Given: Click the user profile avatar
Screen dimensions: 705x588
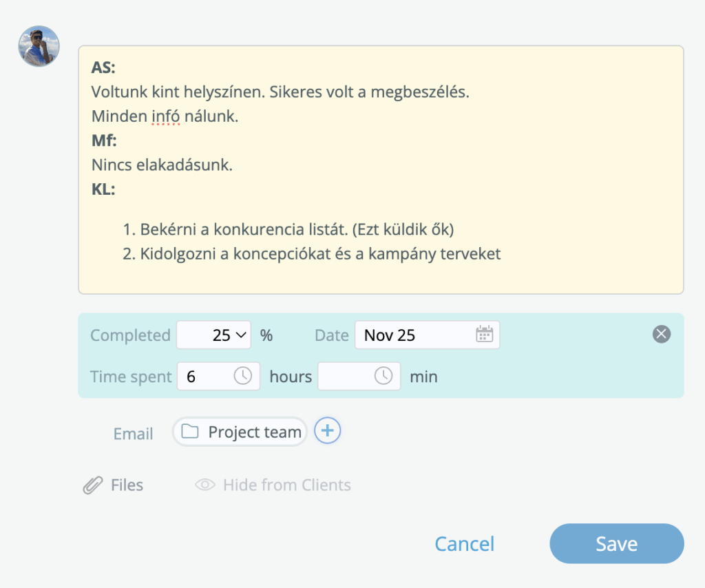Looking at the screenshot, I should pyautogui.click(x=39, y=46).
